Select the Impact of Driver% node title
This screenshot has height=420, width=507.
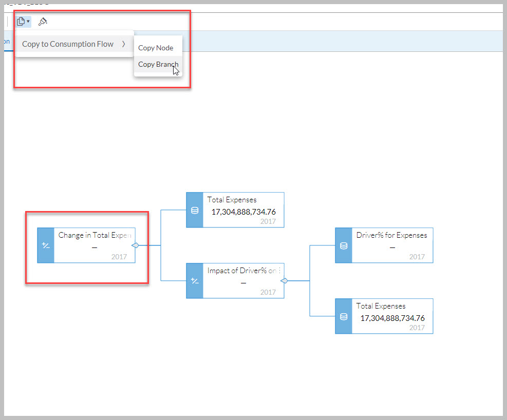pyautogui.click(x=241, y=271)
